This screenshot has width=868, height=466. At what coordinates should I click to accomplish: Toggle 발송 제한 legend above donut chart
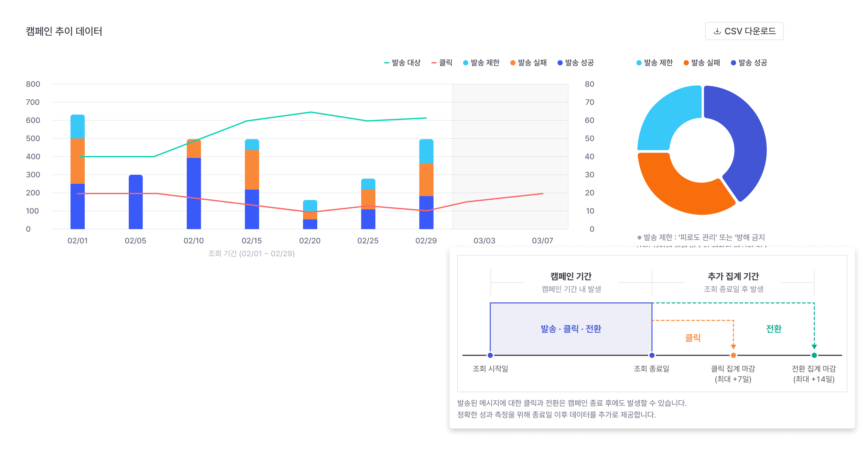pos(654,63)
